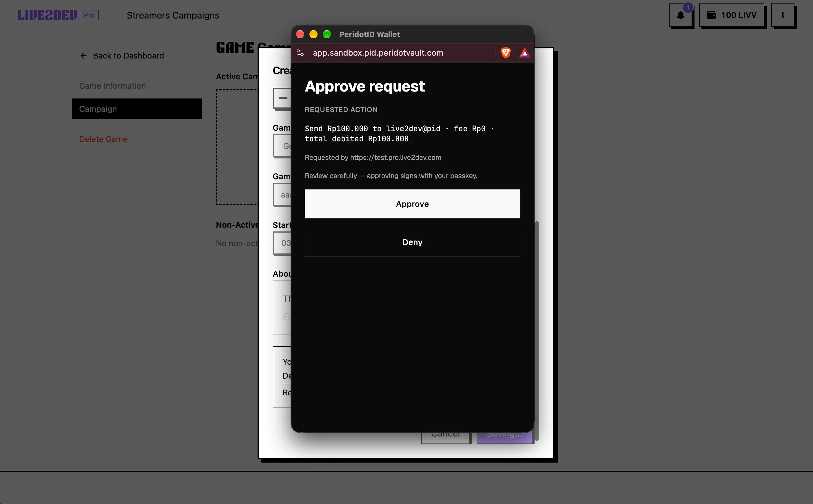This screenshot has width=813, height=504.
Task: Click the requesting site URL text
Action: pyautogui.click(x=396, y=157)
